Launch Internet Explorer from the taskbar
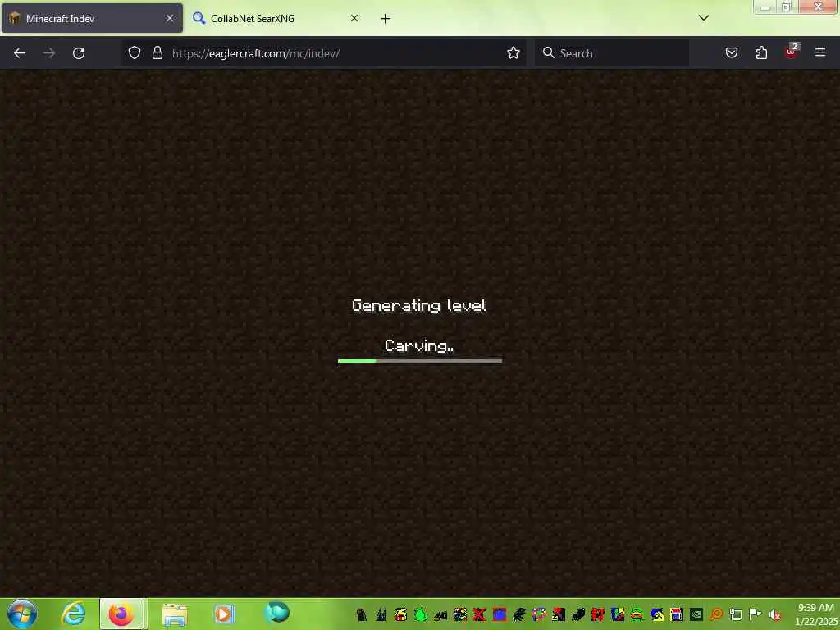This screenshot has height=630, width=840. click(x=73, y=614)
